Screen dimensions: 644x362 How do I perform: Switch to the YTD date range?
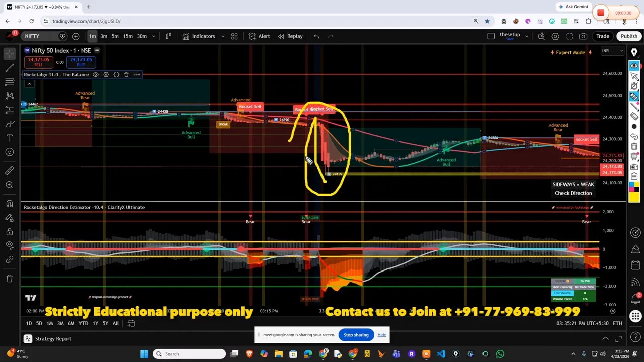(x=83, y=323)
